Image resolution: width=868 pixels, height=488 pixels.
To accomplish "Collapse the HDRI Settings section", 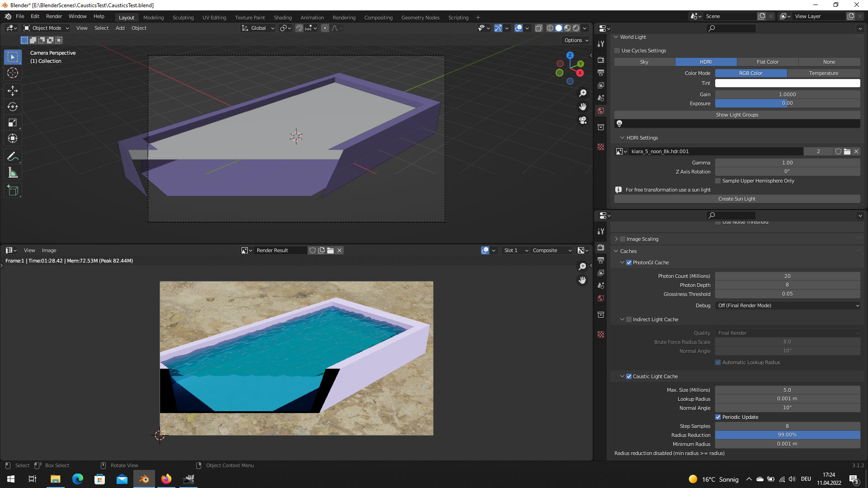I will click(x=622, y=138).
